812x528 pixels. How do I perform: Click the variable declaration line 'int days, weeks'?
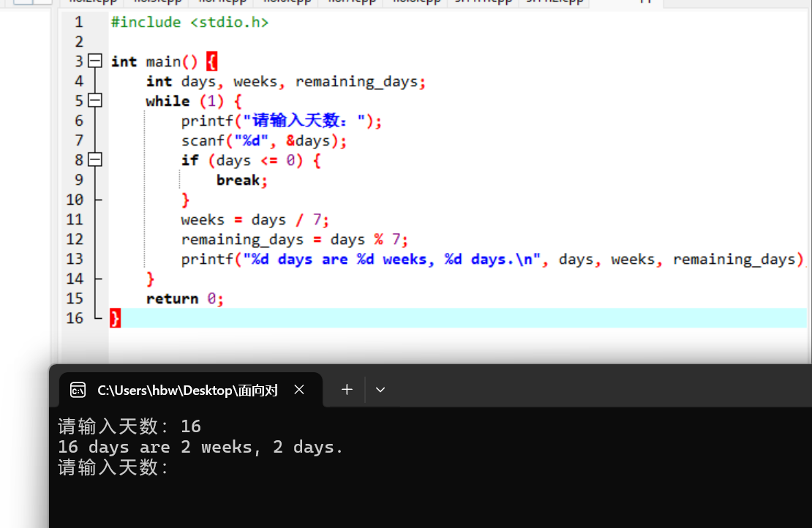pos(286,81)
